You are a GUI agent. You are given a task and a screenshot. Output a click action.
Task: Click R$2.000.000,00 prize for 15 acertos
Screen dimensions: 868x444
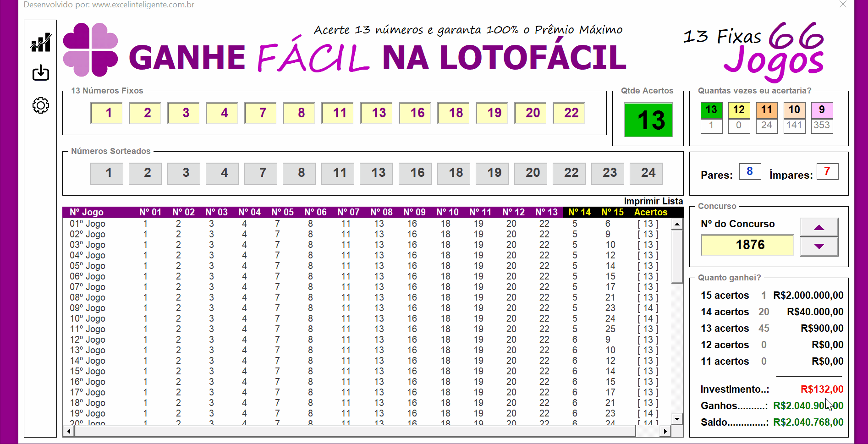coord(808,296)
